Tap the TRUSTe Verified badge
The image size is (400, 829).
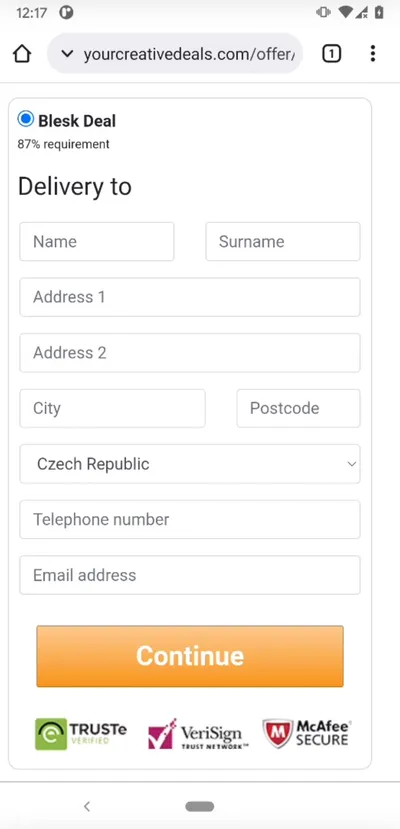pyautogui.click(x=81, y=734)
